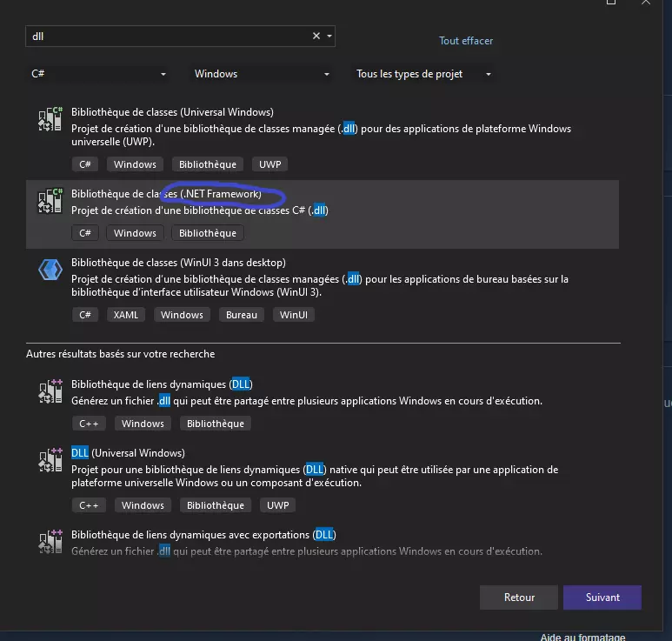Click the DLL (Universal Windows) template icon
Viewport: 672px width, 641px height.
coord(50,459)
